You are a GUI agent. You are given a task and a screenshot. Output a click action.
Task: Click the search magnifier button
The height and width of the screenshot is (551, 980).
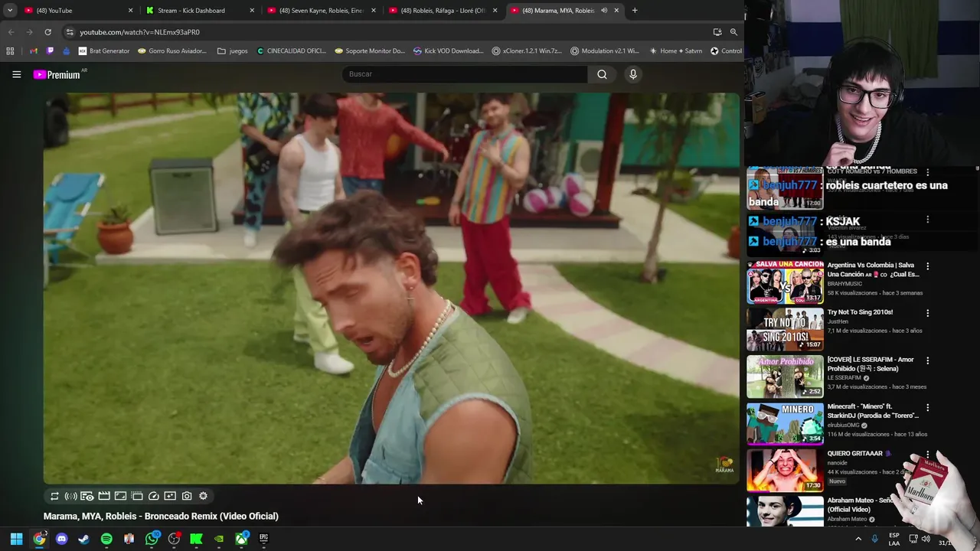602,74
